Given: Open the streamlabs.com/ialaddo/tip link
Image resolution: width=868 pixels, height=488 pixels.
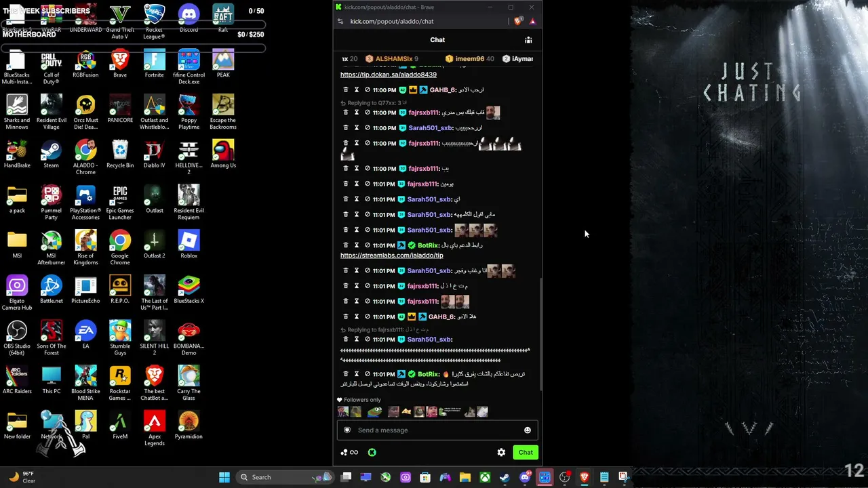Looking at the screenshot, I should pos(392,256).
